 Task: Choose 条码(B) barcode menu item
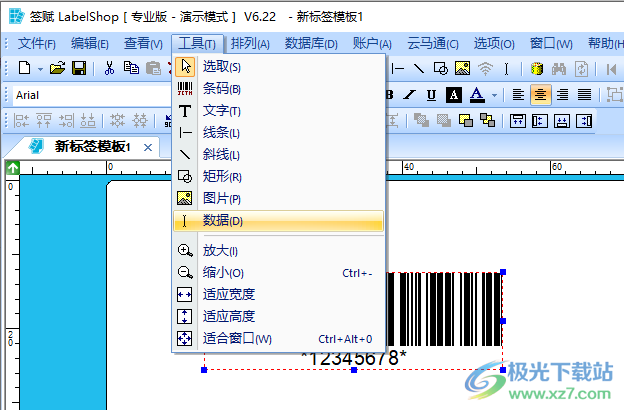[279, 89]
